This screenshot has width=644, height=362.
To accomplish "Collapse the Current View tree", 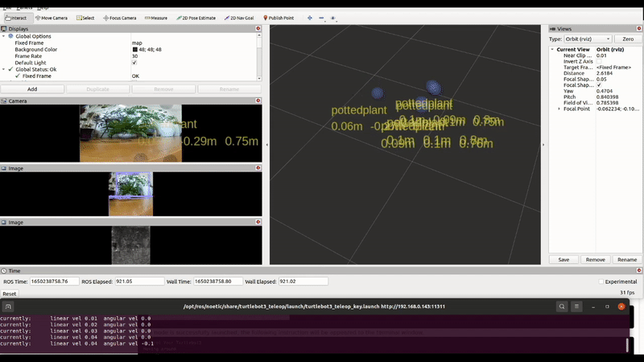I will click(x=552, y=49).
